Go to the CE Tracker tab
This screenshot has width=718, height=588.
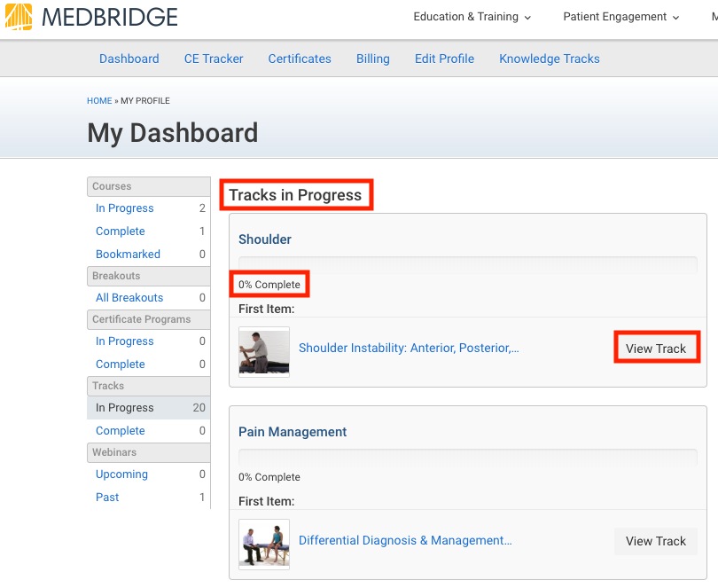click(214, 59)
